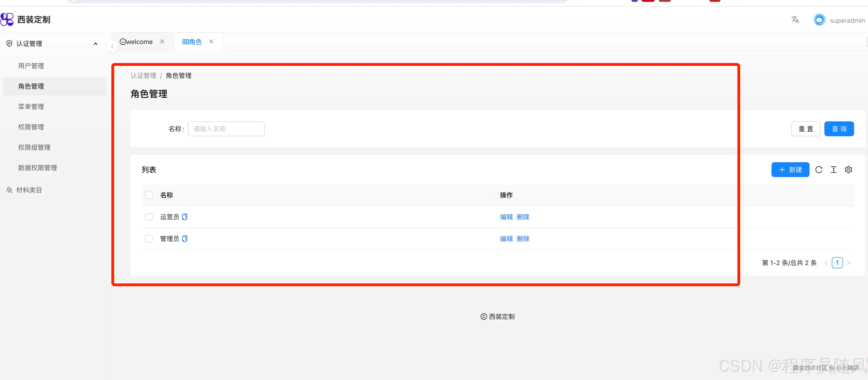Open table density (row height) icon

tap(833, 170)
